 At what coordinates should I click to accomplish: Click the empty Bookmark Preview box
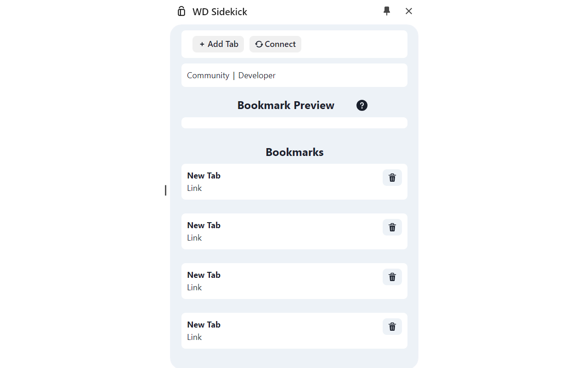(294, 123)
